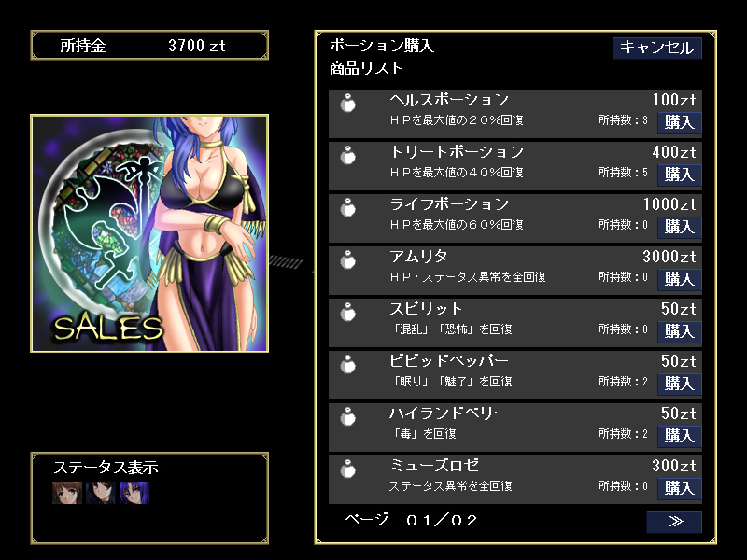Select the purple-haired character portrait
747x560 pixels.
[x=134, y=493]
